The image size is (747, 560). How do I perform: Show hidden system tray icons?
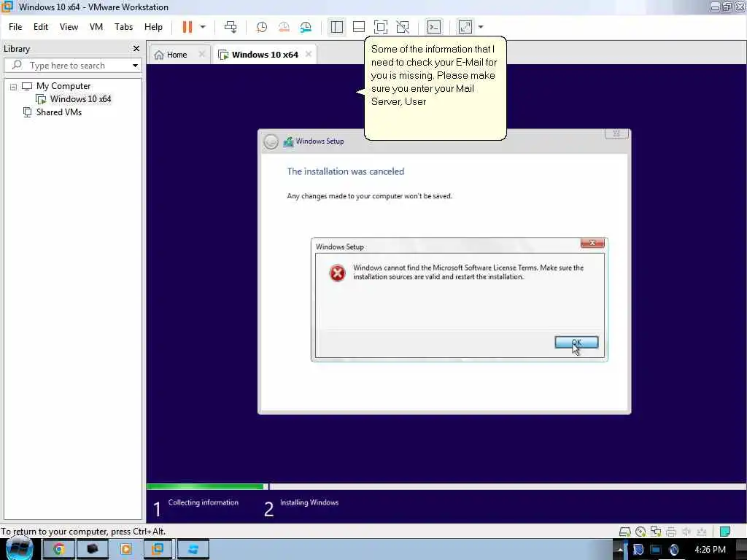pos(620,550)
